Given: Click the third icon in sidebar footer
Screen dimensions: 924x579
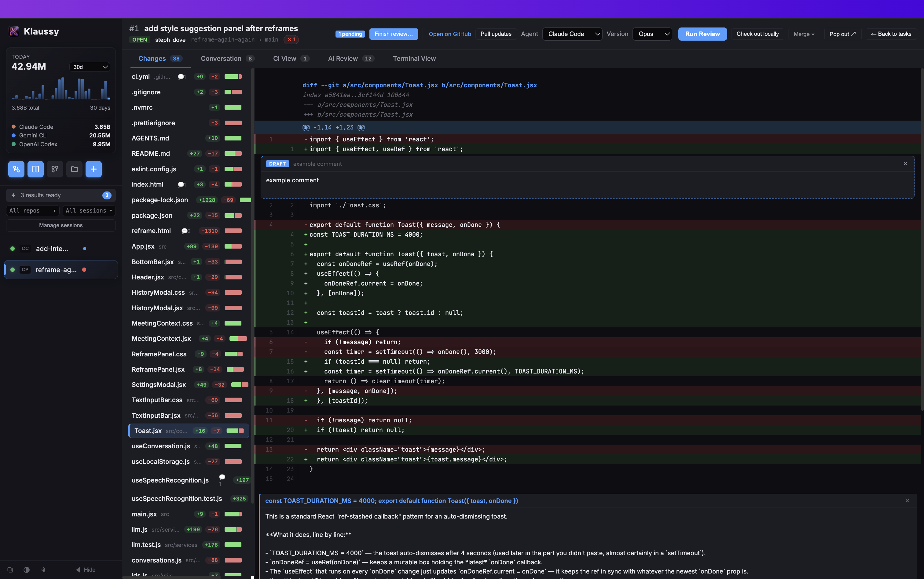Looking at the screenshot, I should (43, 570).
